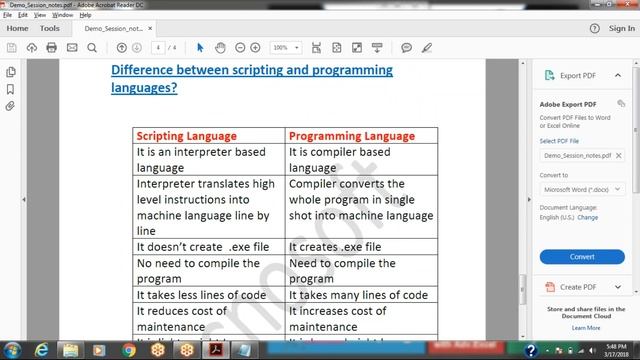Open the View menu
640x360 pixels.
point(40,15)
